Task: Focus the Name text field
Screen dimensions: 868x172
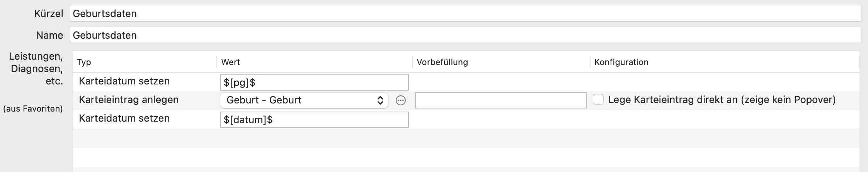Action: pyautogui.click(x=465, y=35)
